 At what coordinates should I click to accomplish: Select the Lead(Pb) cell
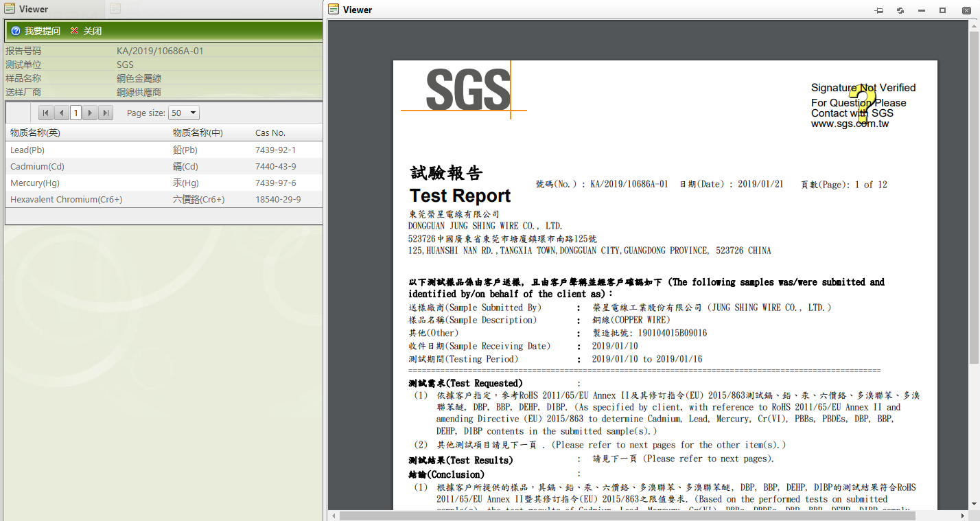[x=27, y=150]
